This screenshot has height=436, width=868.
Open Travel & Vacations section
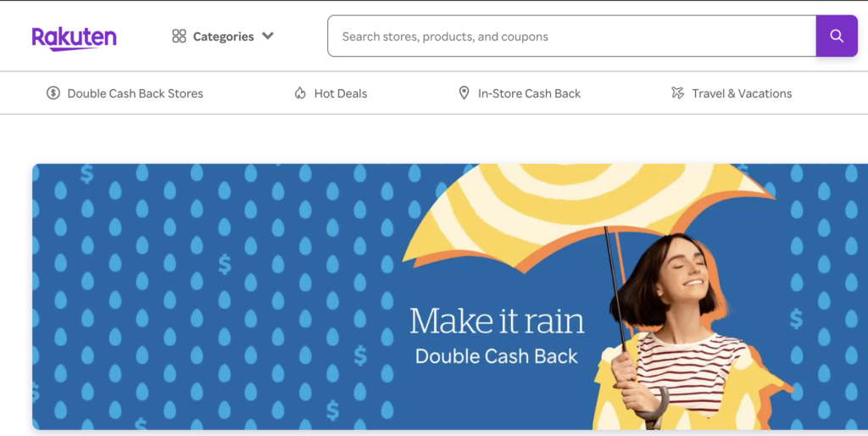pos(742,93)
